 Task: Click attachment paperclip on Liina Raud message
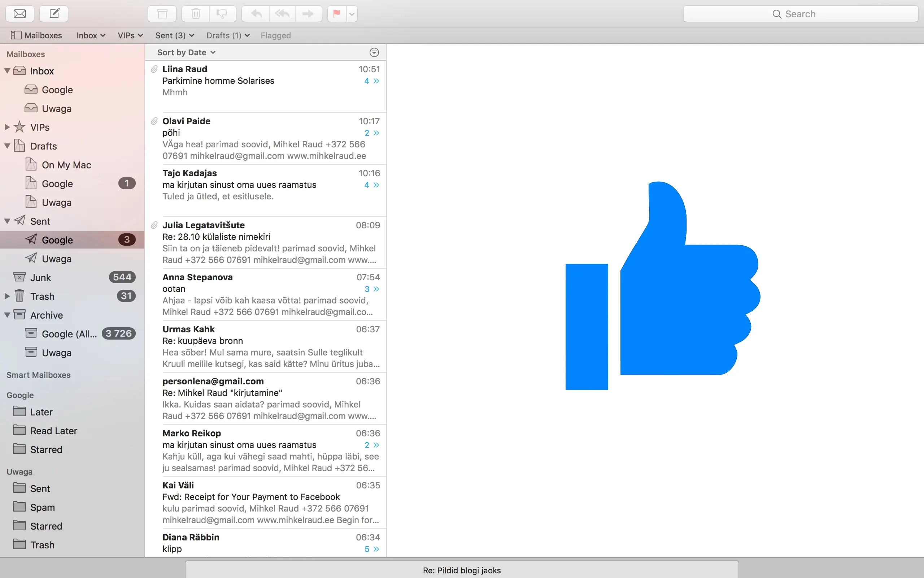point(154,69)
